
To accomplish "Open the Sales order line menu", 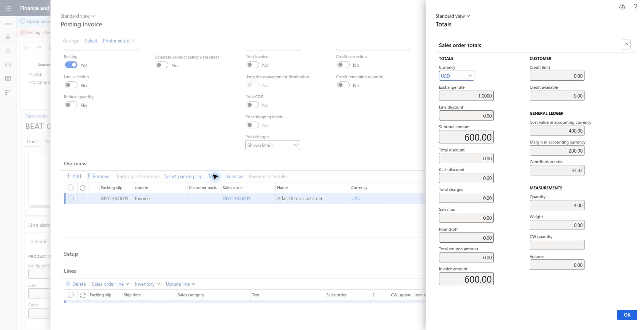I will [x=111, y=284].
